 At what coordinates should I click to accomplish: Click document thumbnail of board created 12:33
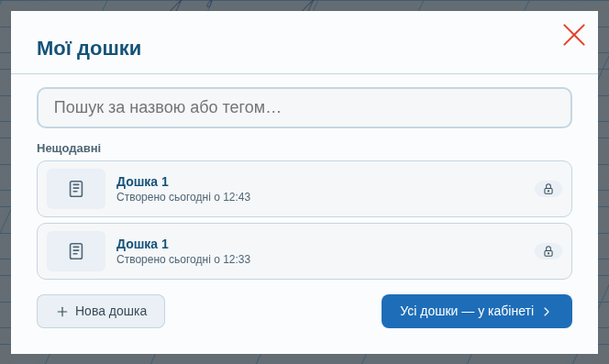pos(76,251)
